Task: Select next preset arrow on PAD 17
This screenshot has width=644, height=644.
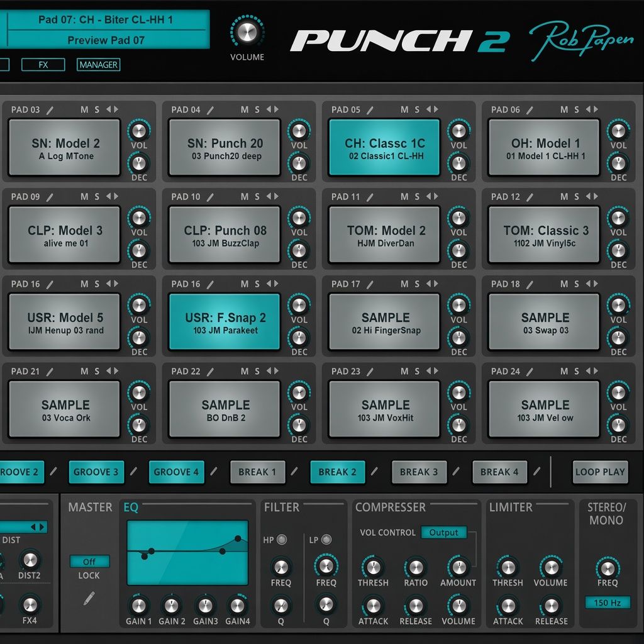Action: point(436,284)
